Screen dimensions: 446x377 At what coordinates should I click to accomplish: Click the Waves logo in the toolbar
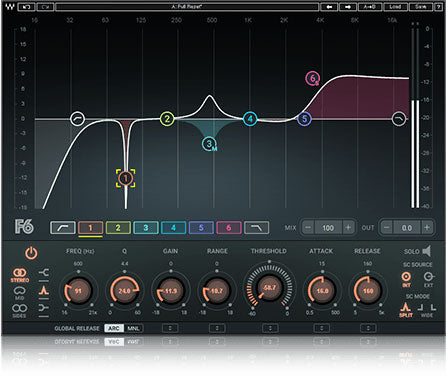point(10,6)
